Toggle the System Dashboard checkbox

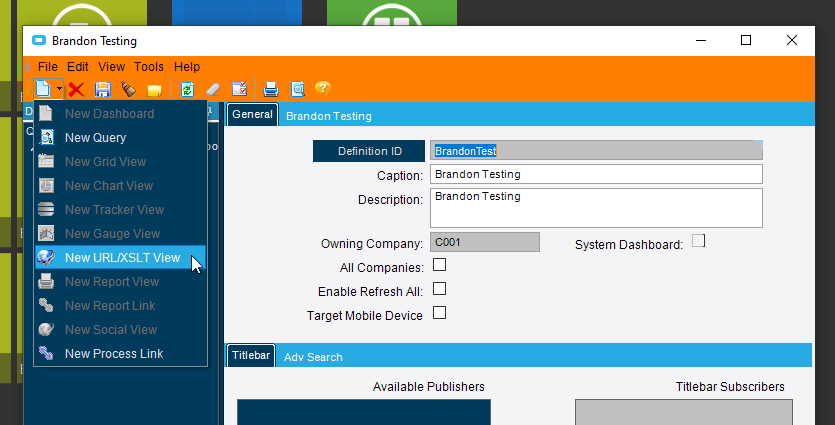(698, 241)
